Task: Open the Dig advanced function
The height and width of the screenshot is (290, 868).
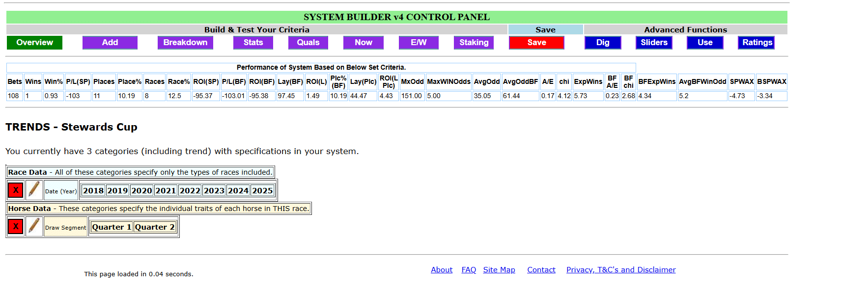Action: pos(603,43)
